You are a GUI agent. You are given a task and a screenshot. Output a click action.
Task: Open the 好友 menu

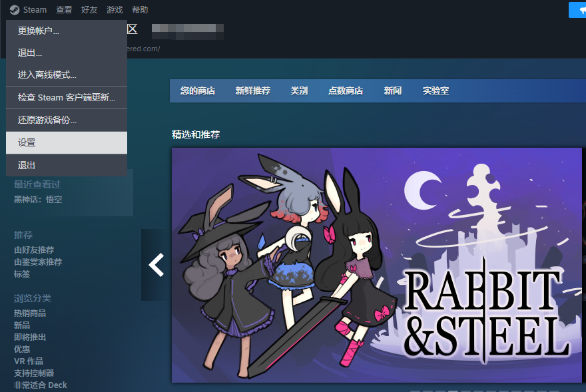[89, 10]
